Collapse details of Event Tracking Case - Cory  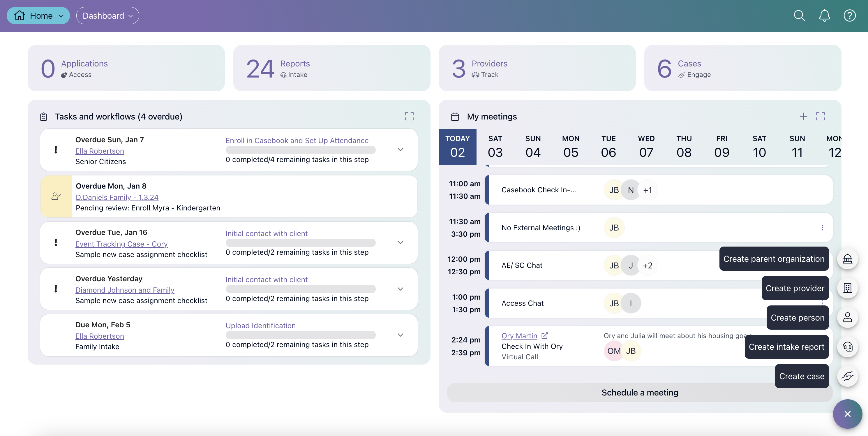(x=400, y=242)
